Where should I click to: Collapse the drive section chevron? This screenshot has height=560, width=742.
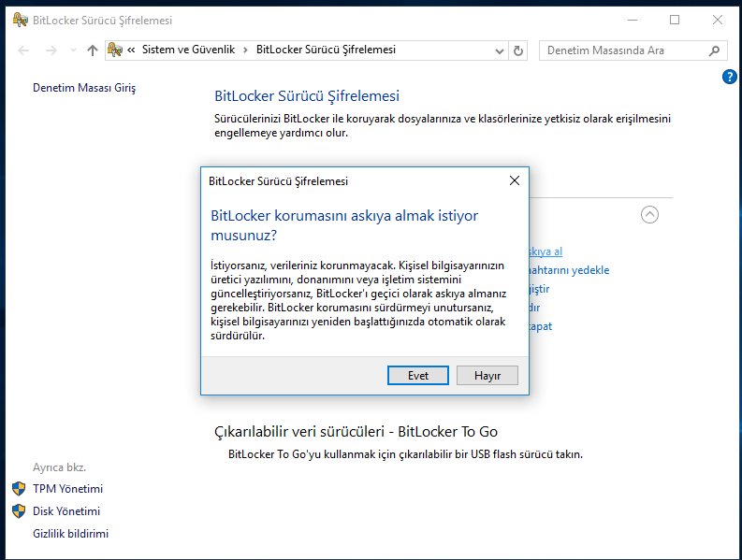tap(649, 214)
